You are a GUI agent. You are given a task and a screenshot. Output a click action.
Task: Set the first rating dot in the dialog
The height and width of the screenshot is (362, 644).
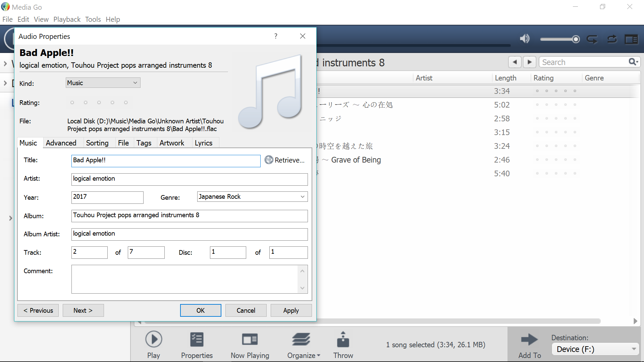coord(72,103)
